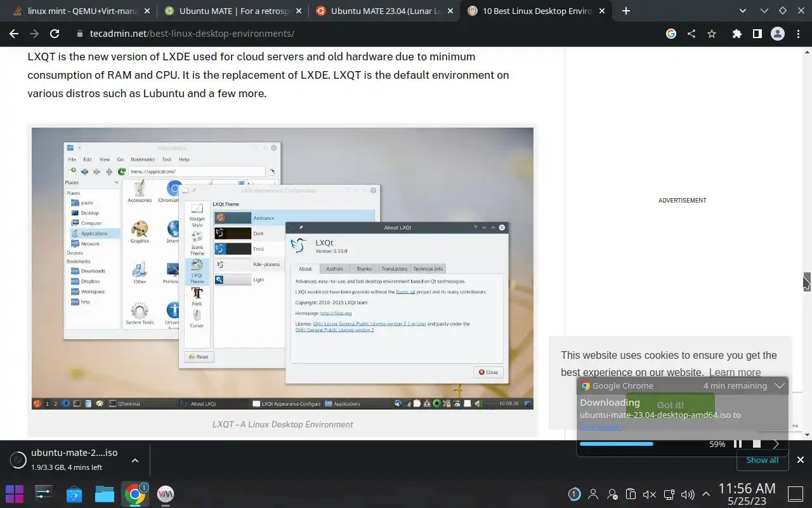Open the notifications tray indicator
Screen dimensions: 812x508
coord(574,493)
